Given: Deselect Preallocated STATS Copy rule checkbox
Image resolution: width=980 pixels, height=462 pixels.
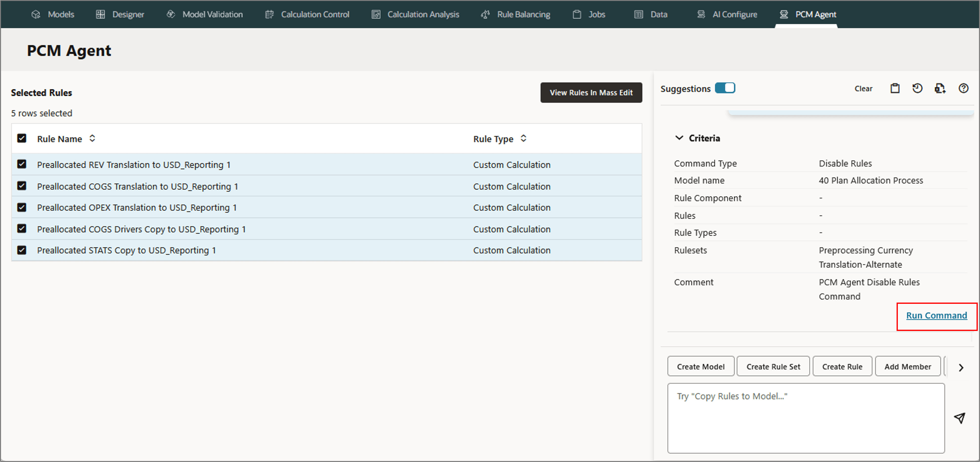Looking at the screenshot, I should point(22,250).
